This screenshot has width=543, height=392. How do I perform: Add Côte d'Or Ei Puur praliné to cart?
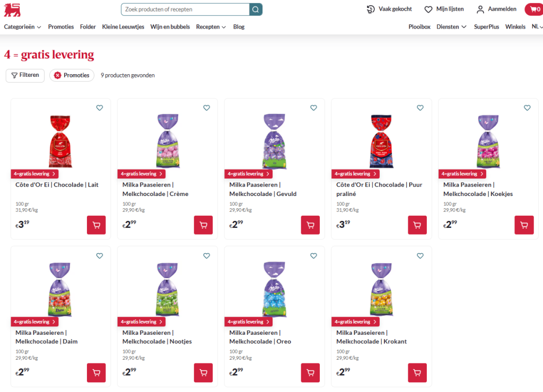[x=417, y=225]
